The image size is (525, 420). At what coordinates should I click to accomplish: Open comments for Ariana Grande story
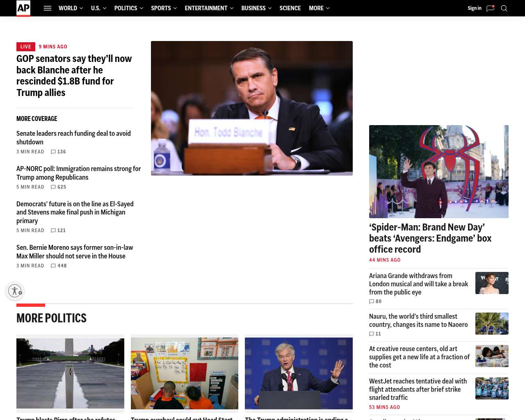[x=375, y=301]
